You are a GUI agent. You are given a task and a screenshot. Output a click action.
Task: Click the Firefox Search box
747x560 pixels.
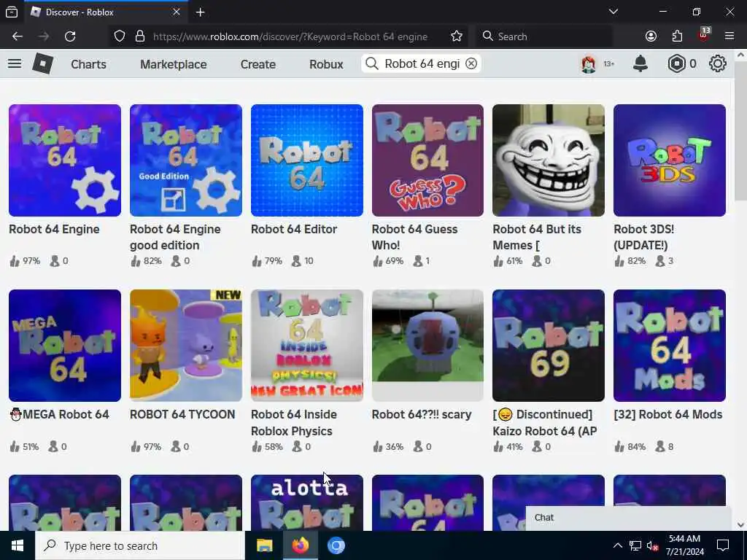543,36
